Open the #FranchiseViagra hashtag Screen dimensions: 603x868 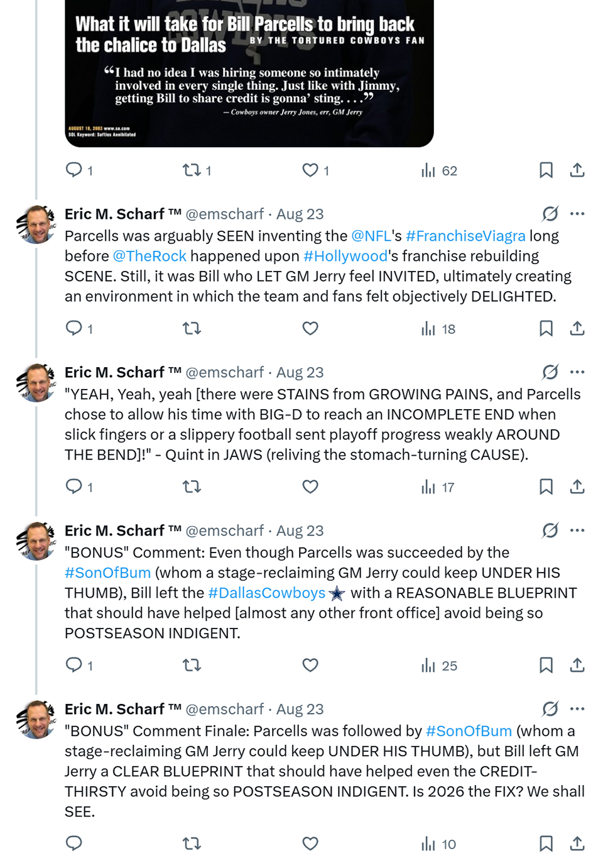465,236
